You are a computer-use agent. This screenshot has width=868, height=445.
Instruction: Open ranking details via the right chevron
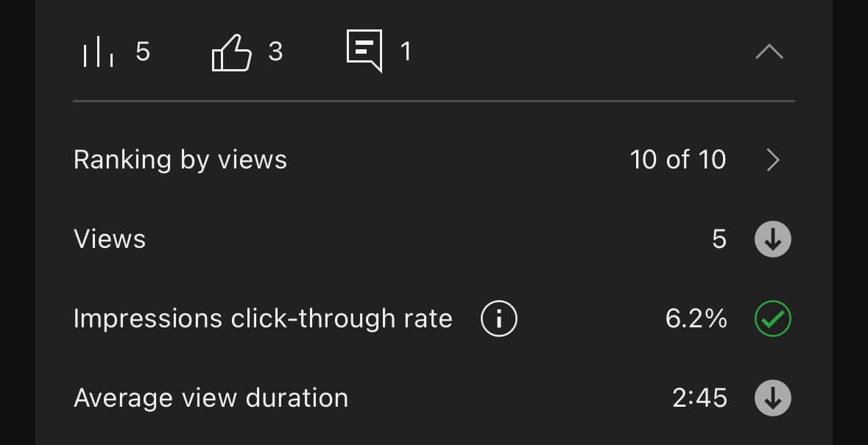[x=773, y=160]
